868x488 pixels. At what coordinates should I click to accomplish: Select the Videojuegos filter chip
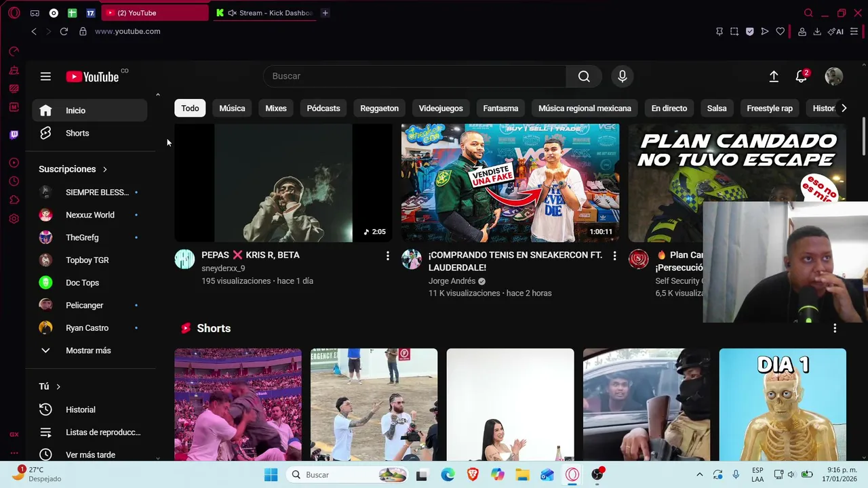[441, 108]
